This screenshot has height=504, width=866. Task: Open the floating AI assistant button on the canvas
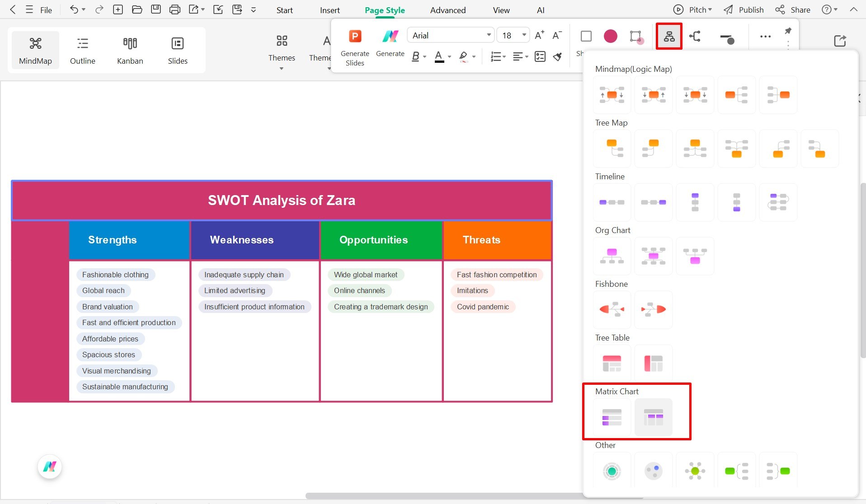tap(50, 467)
